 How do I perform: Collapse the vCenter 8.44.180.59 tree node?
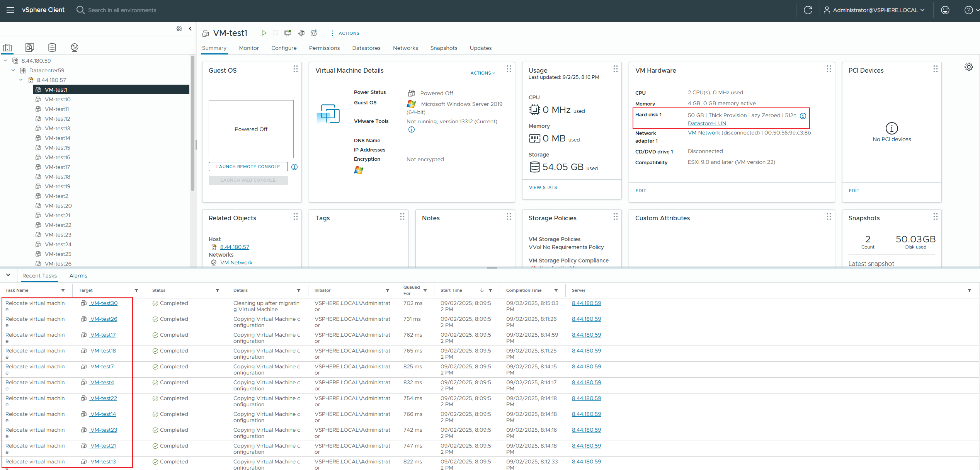(x=5, y=61)
